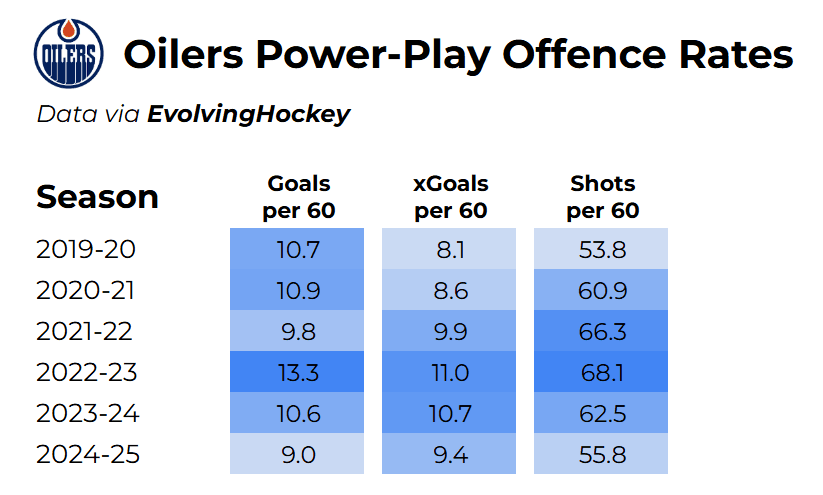Select the 2021-22 season row label
The image size is (823, 495).
click(x=85, y=331)
